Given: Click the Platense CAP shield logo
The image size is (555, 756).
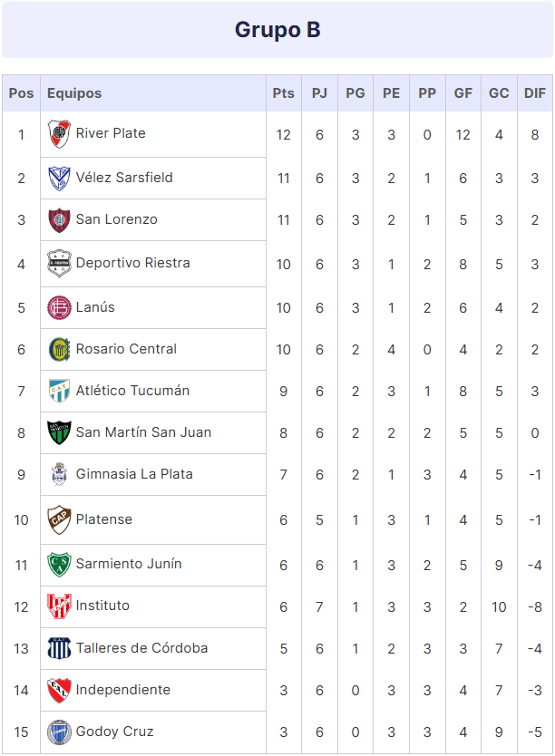Looking at the screenshot, I should click(x=59, y=519).
